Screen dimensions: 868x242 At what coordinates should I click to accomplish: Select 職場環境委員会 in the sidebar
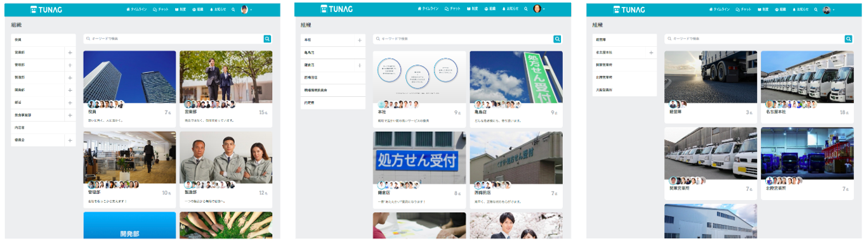click(333, 90)
